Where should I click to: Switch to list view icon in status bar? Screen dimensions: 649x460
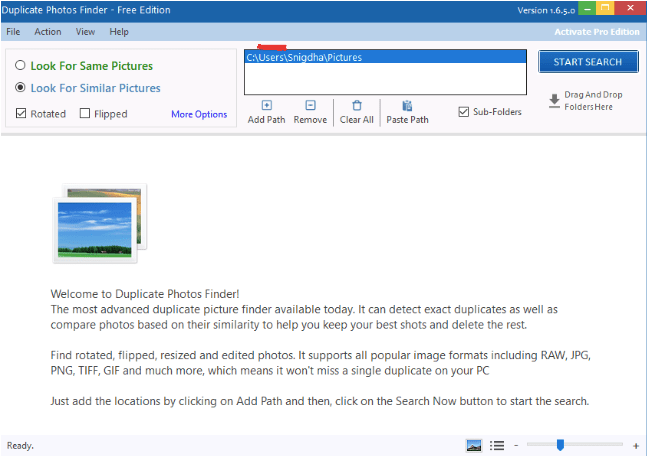pos(497,446)
